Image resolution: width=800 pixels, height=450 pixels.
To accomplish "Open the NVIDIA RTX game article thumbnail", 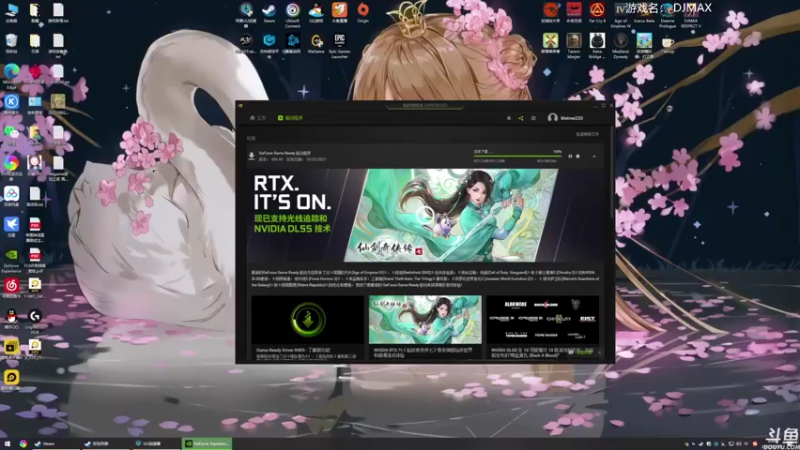I will [425, 319].
